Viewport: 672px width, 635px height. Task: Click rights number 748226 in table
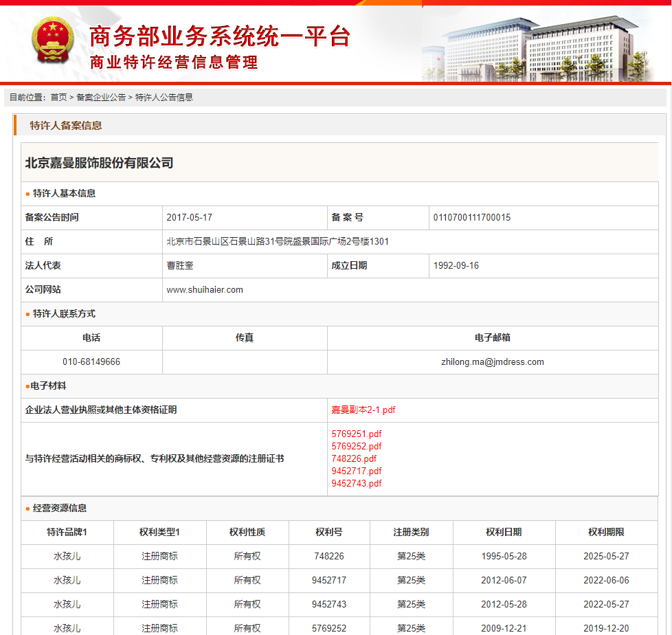(x=329, y=556)
